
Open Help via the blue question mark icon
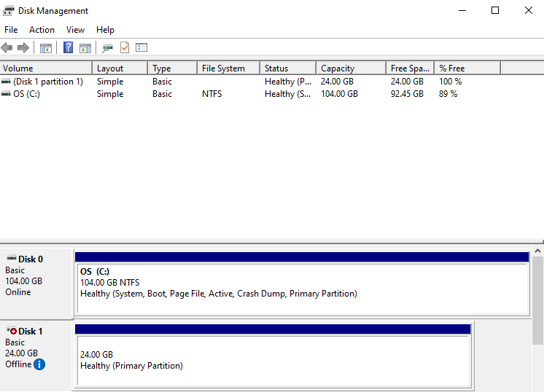point(68,48)
